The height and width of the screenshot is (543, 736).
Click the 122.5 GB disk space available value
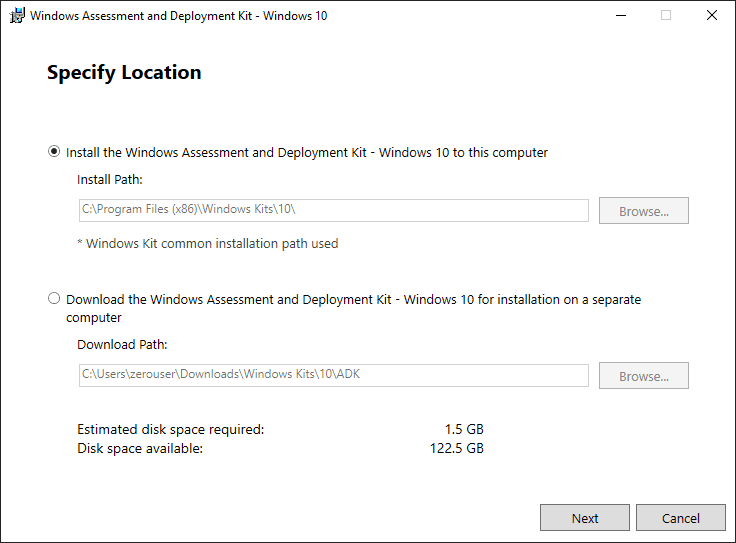(x=456, y=448)
